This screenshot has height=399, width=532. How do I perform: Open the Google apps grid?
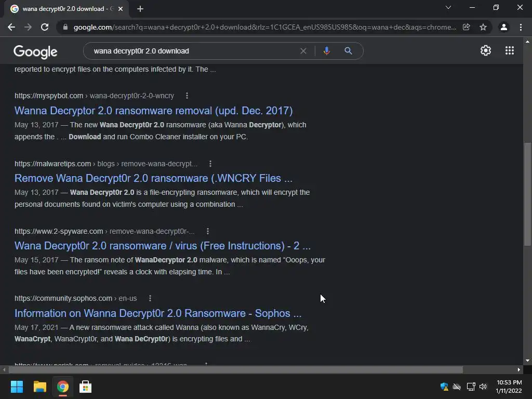click(x=510, y=50)
